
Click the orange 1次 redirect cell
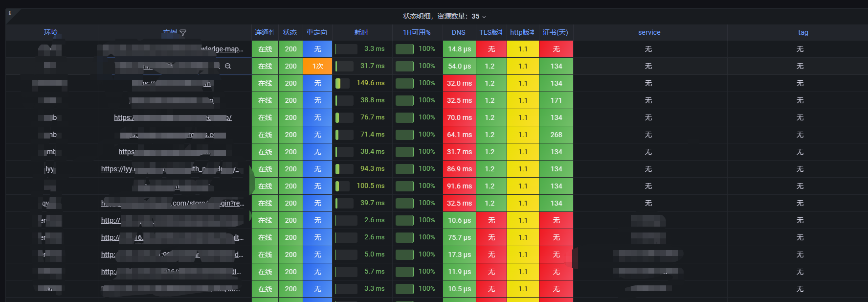[x=318, y=66]
